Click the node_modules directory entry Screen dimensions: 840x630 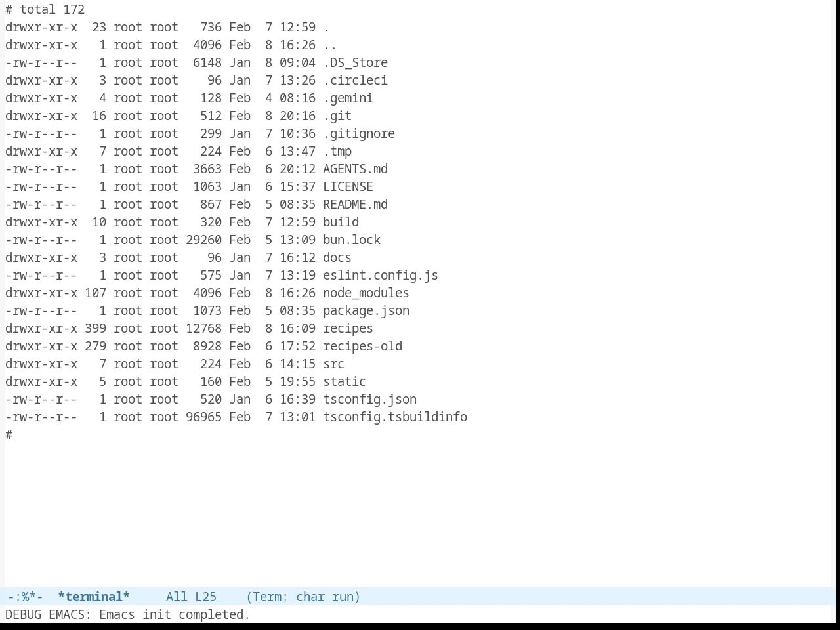[366, 293]
